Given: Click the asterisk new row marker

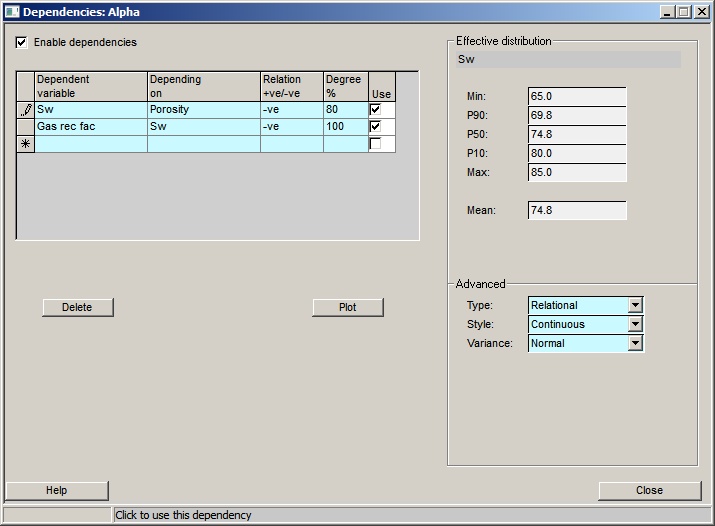Looking at the screenshot, I should [26, 144].
